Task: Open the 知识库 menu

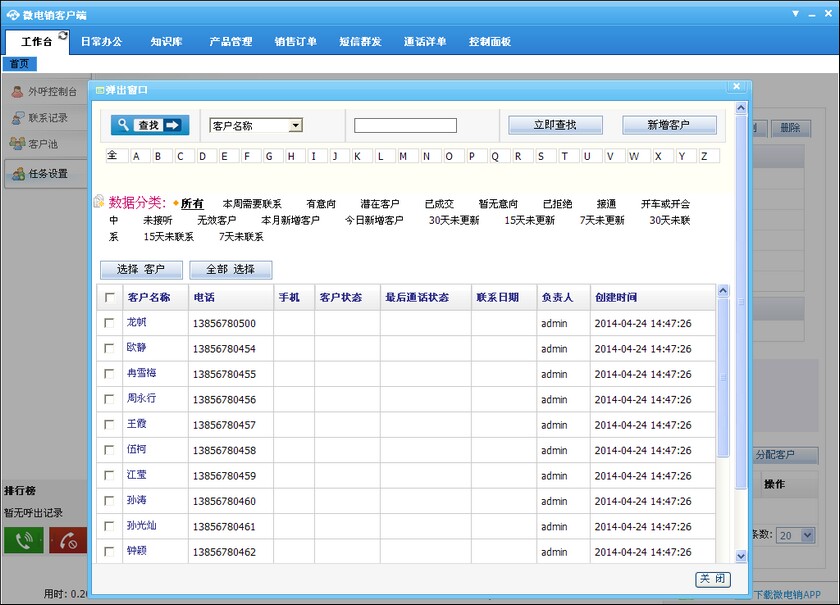Action: (166, 42)
